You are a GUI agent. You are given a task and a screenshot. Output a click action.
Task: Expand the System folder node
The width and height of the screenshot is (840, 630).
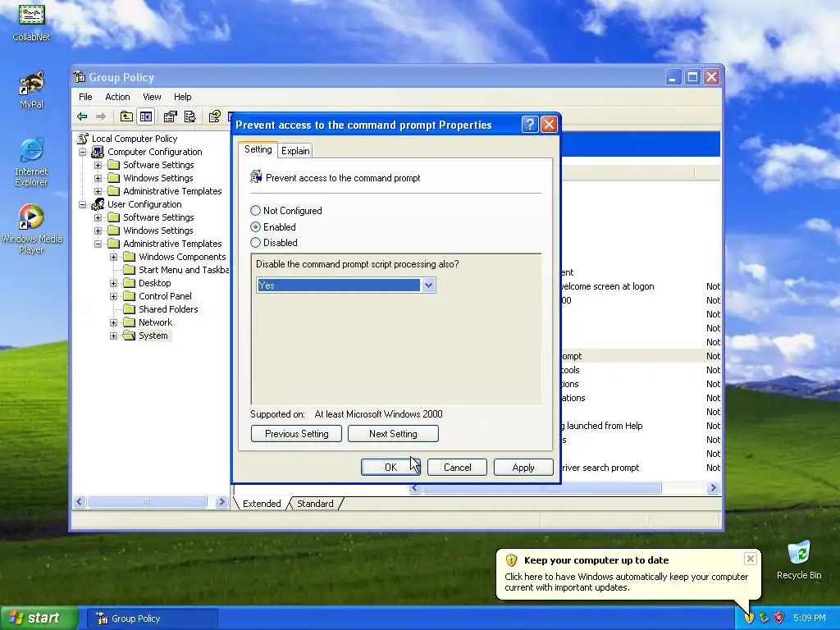click(x=113, y=336)
